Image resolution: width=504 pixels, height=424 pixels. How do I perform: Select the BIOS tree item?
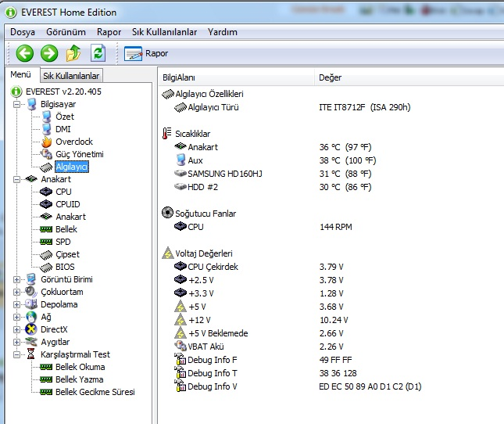point(66,267)
